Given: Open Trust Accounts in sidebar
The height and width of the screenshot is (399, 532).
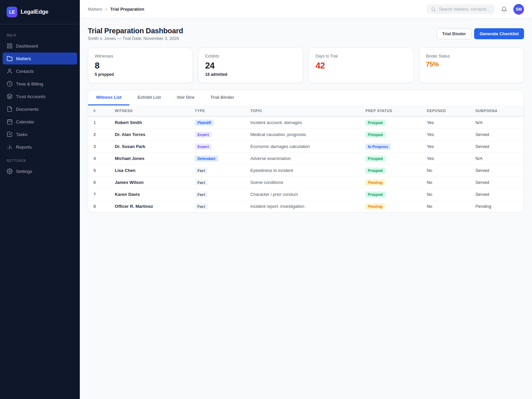Looking at the screenshot, I should 40,96.
